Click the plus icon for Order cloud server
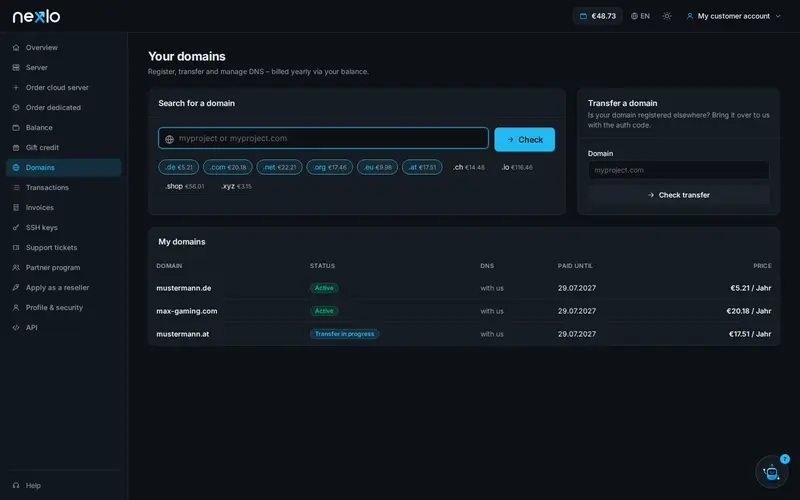This screenshot has height=500, width=800. coord(16,87)
